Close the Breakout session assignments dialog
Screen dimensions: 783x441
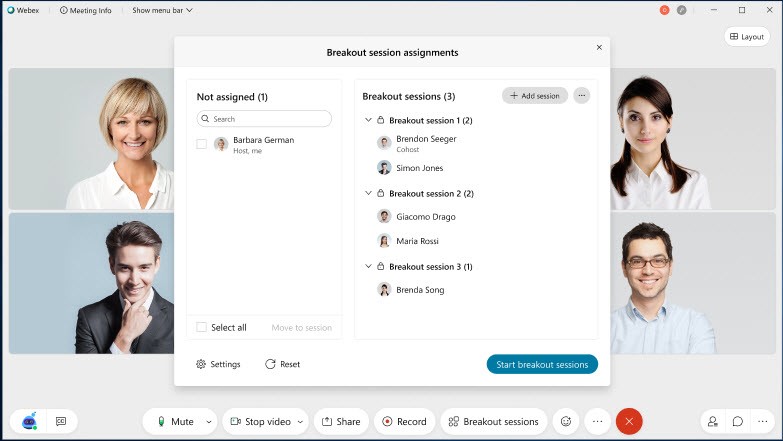click(x=599, y=47)
